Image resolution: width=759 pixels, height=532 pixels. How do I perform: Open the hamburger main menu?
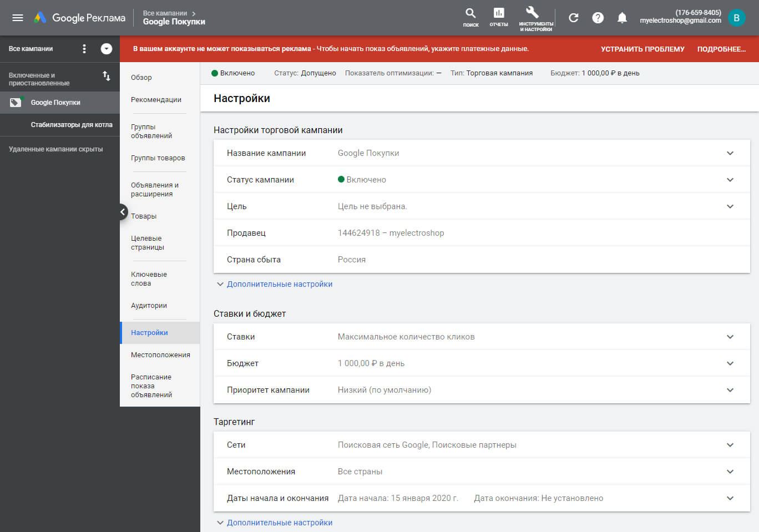click(x=18, y=18)
